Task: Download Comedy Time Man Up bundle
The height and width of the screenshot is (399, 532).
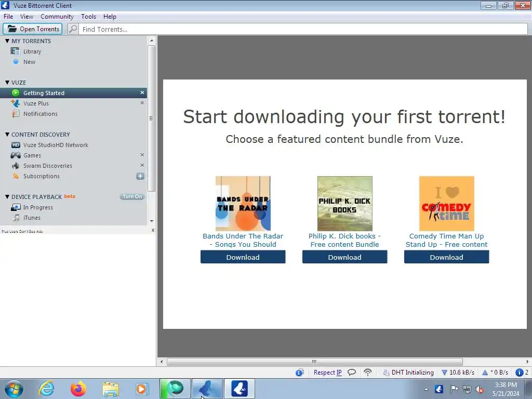Action: [446, 257]
